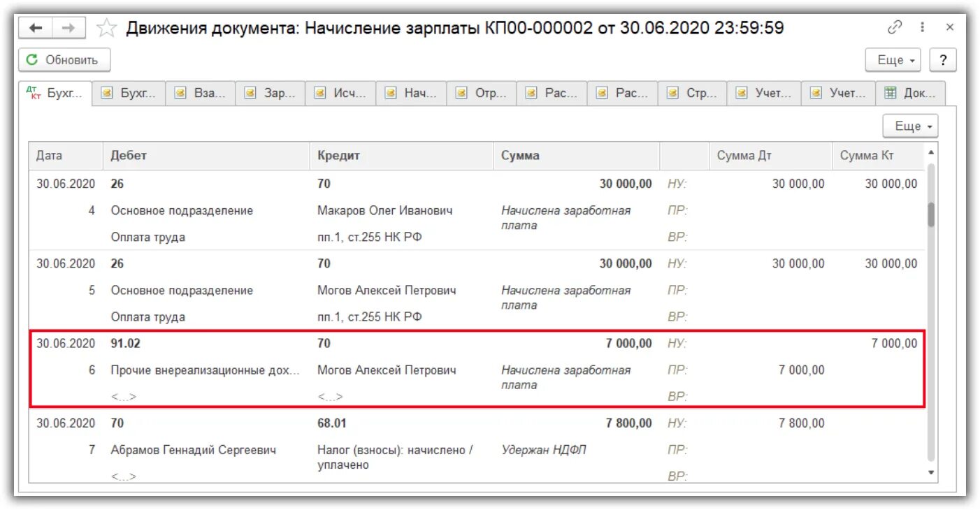Screen dimensions: 980x510
Task: Open help with the question mark button
Action: (943, 60)
